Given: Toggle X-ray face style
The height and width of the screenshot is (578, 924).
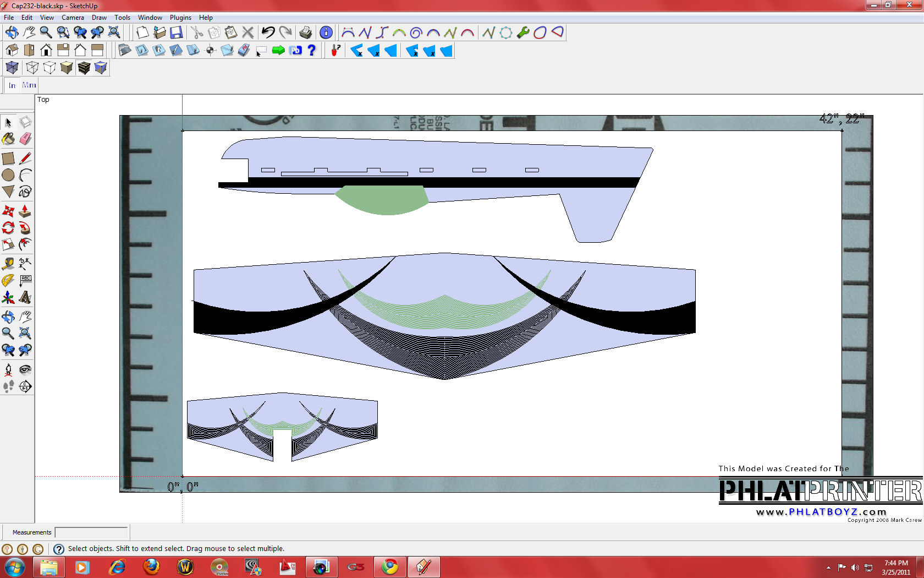Looking at the screenshot, I should [x=12, y=68].
